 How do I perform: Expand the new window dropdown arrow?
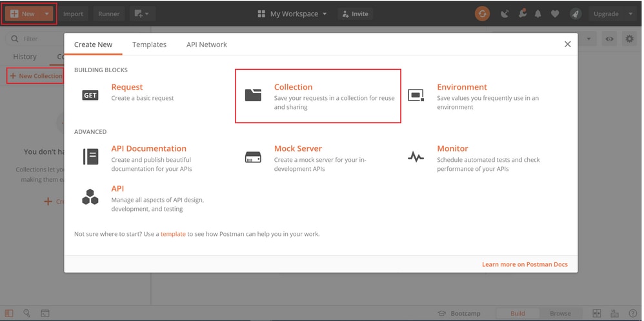(147, 14)
